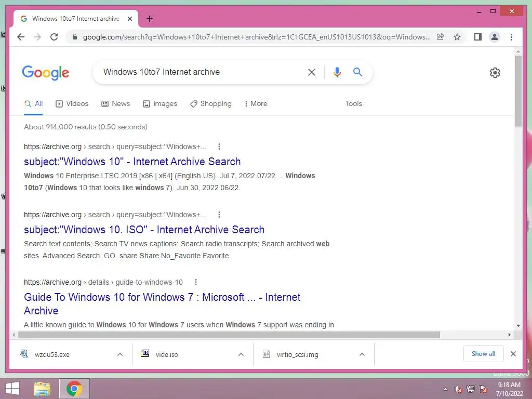Expand the More search filters menu

pyautogui.click(x=256, y=103)
